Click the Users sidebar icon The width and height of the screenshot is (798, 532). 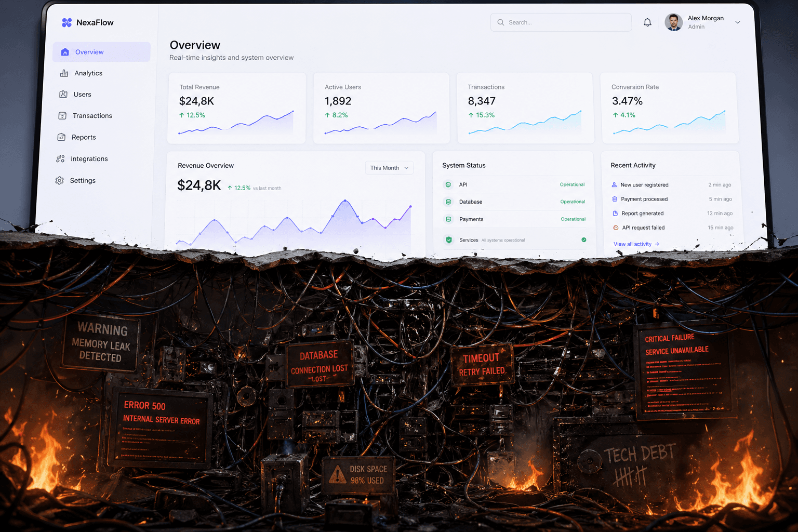click(63, 95)
